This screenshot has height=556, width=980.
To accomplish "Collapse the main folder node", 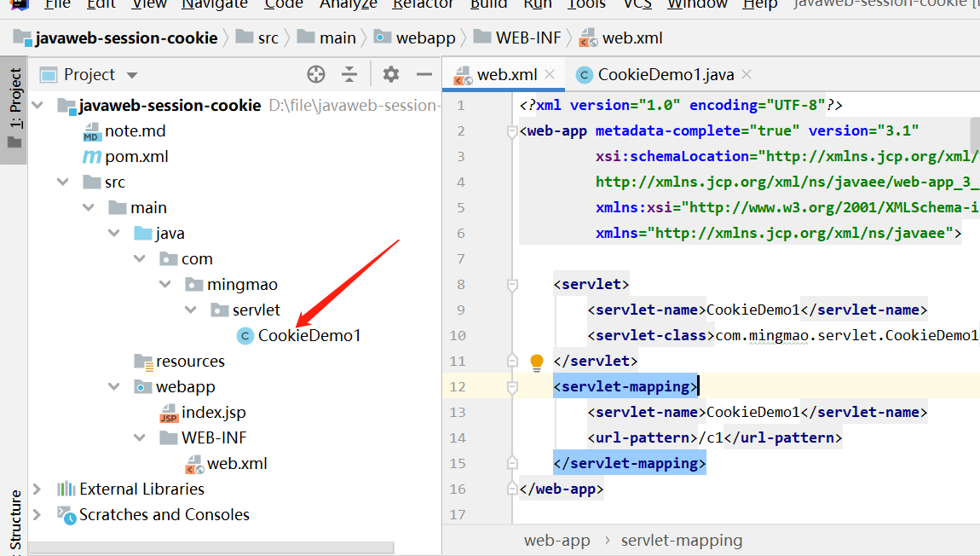I will coord(88,207).
